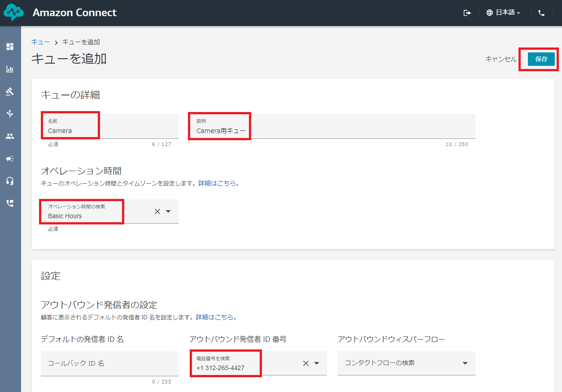The height and width of the screenshot is (392, 562).
Task: Click the +1 312-265-4427 phone number field
Action: click(258, 363)
